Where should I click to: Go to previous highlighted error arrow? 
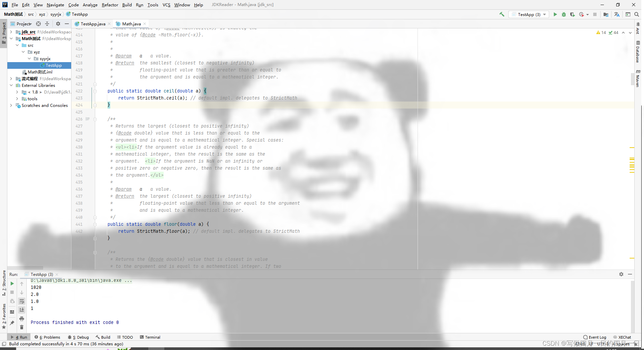pyautogui.click(x=623, y=33)
